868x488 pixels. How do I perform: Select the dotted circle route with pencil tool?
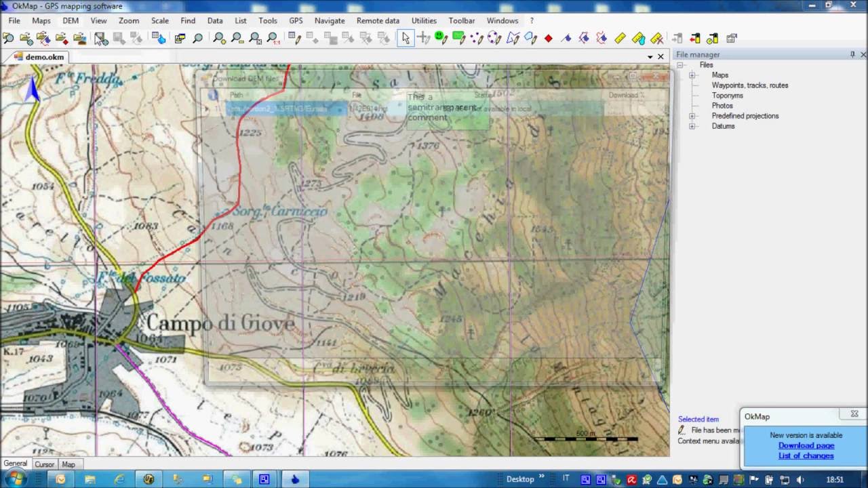click(494, 38)
